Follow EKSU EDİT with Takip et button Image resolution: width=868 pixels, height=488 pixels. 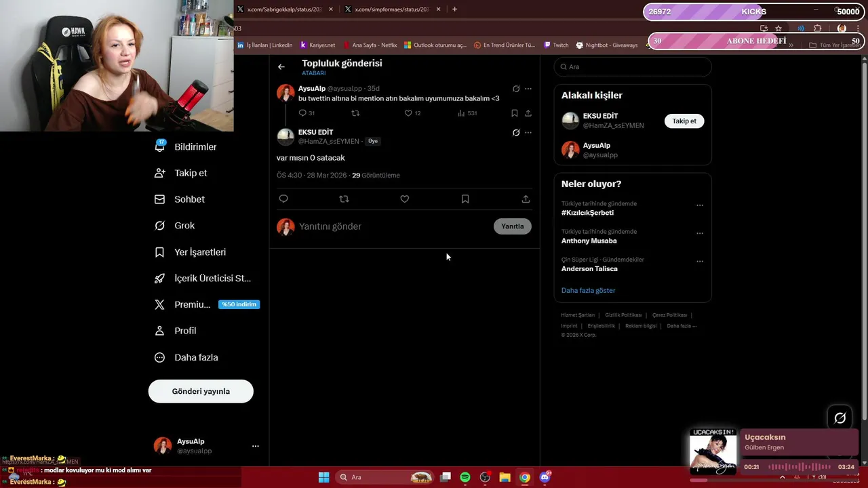[x=684, y=121]
